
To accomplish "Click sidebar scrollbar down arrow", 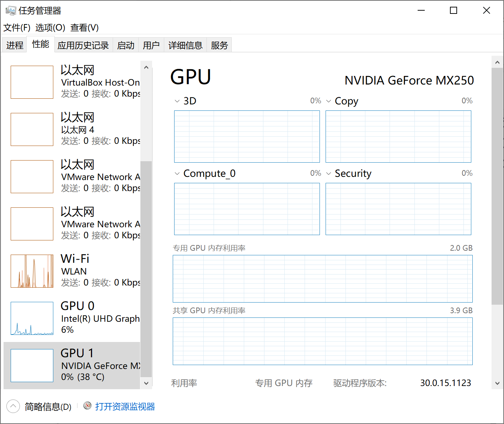I will tap(146, 383).
